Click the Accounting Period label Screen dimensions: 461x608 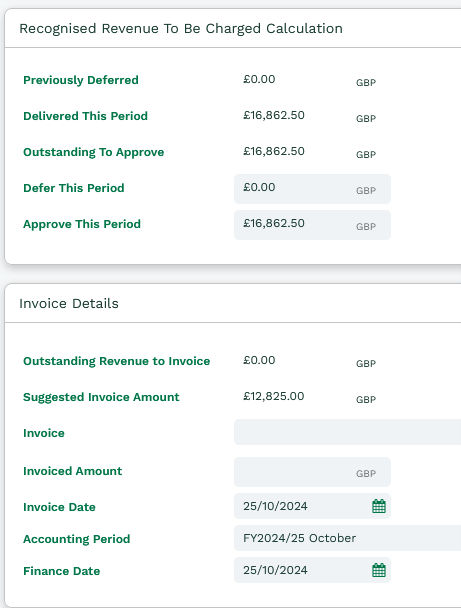[x=76, y=539]
